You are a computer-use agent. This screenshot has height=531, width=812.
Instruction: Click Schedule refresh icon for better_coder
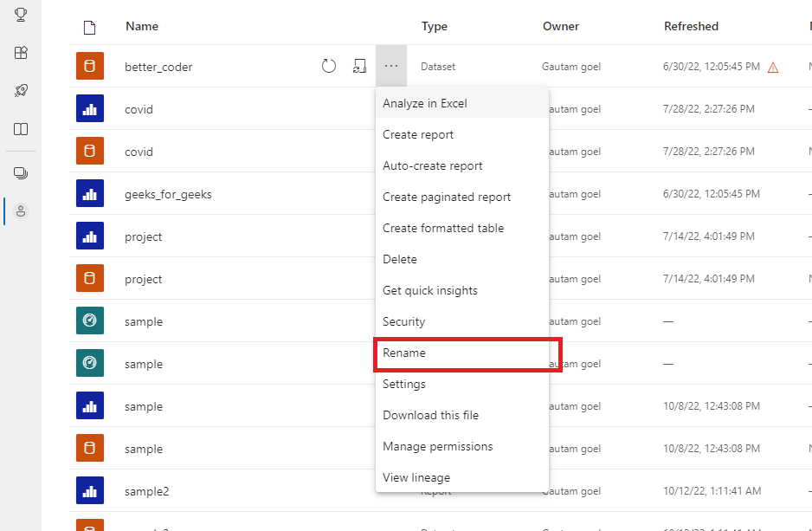pos(360,67)
